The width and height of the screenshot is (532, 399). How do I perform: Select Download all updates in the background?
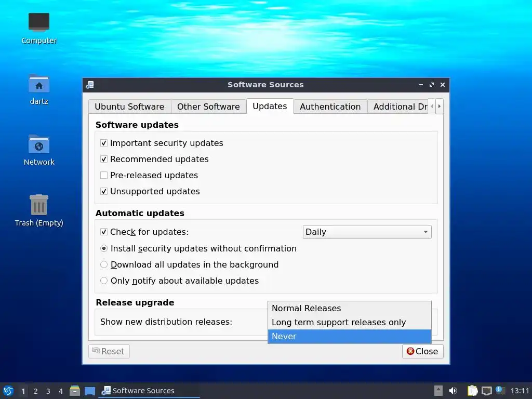click(104, 264)
